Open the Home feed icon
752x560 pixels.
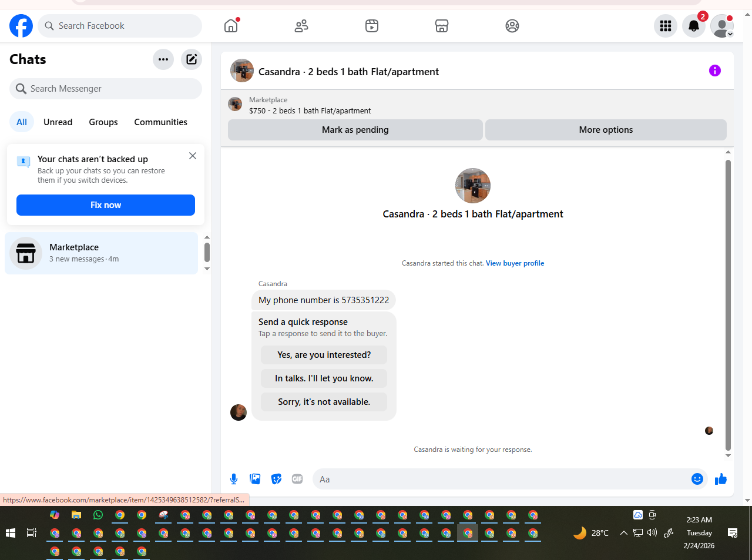(x=231, y=26)
